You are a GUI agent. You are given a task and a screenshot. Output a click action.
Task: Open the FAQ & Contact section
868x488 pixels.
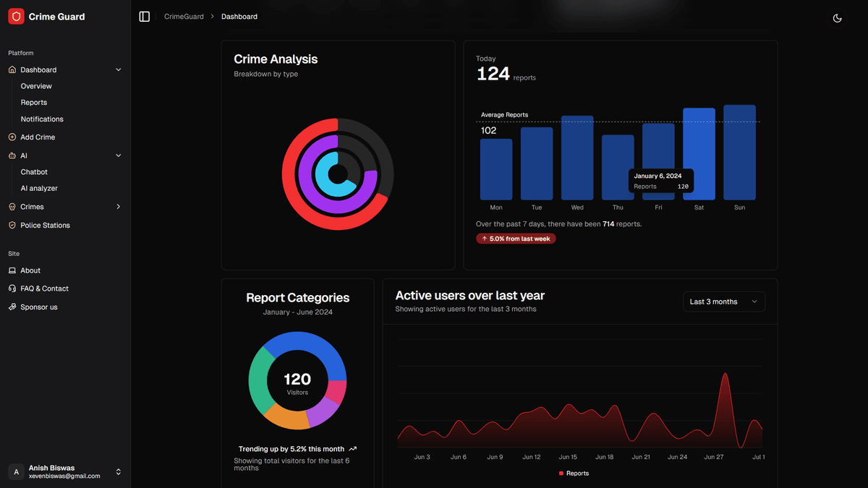[41, 288]
